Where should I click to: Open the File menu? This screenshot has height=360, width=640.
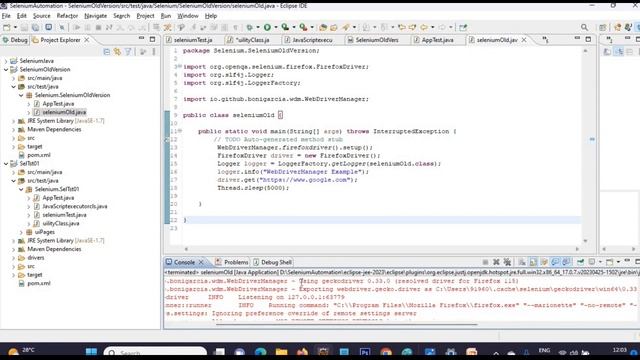(x=6, y=16)
